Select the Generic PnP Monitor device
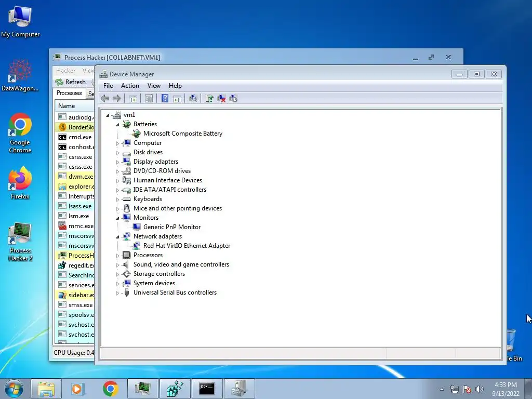The height and width of the screenshot is (399, 532). point(171,227)
